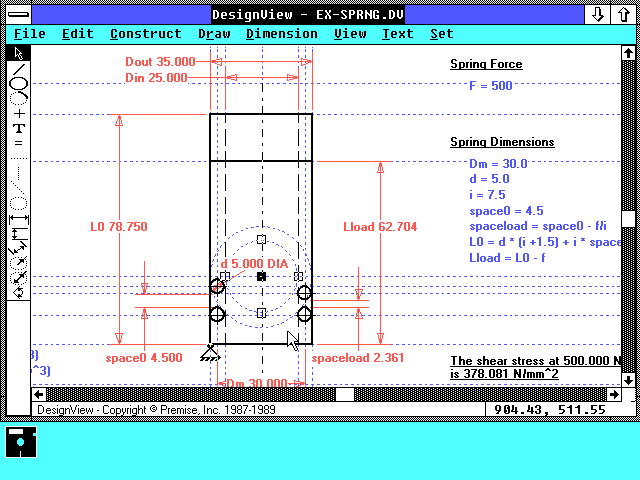
Task: Select the d 5.000 DIA label
Action: coord(255,264)
